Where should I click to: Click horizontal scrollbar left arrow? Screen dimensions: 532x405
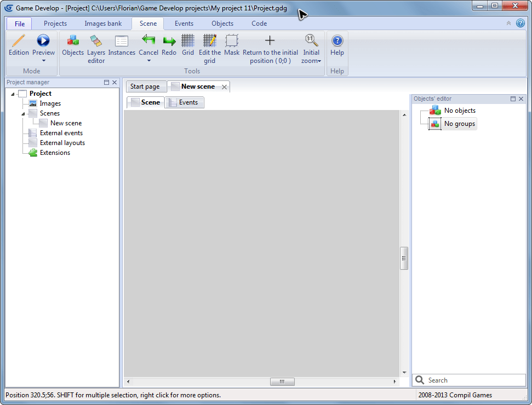(128, 381)
